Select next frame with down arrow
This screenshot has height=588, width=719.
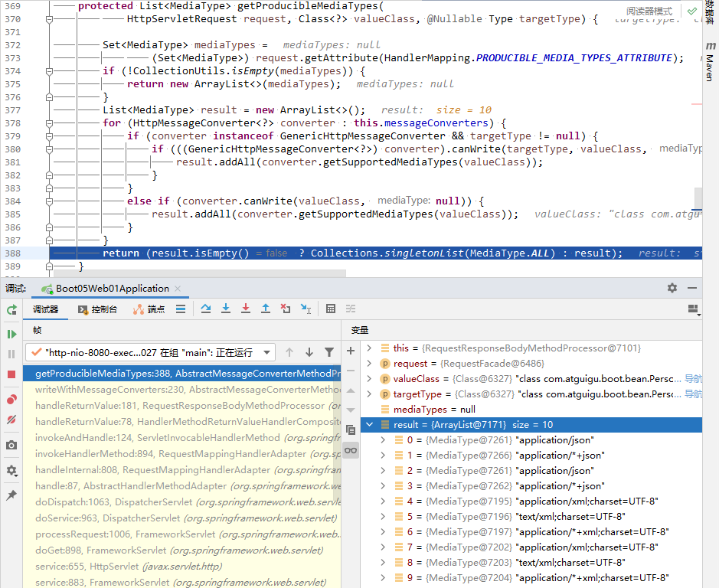309,352
